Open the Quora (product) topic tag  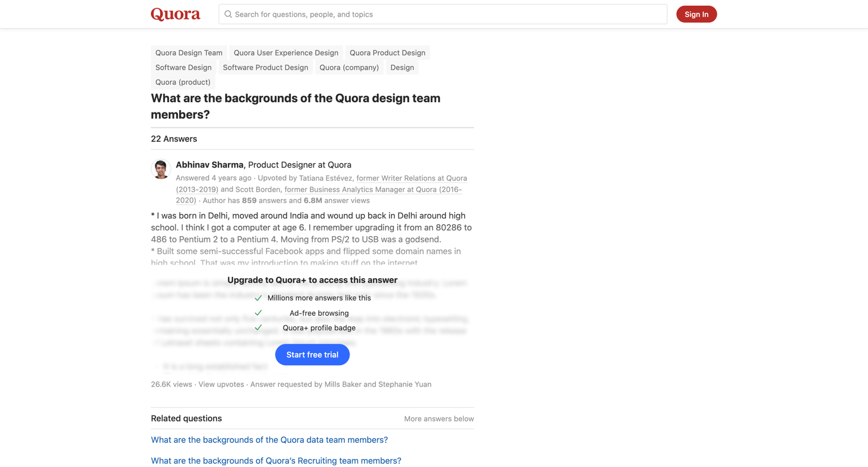[183, 82]
